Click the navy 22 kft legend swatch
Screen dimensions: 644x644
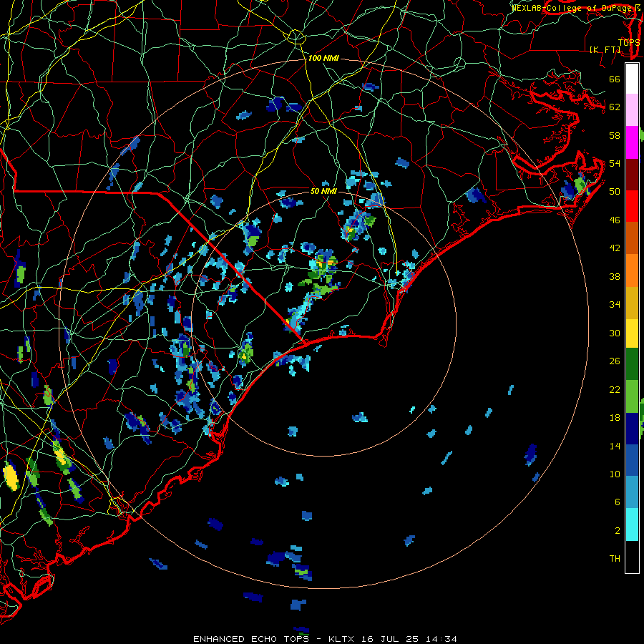pos(632,429)
